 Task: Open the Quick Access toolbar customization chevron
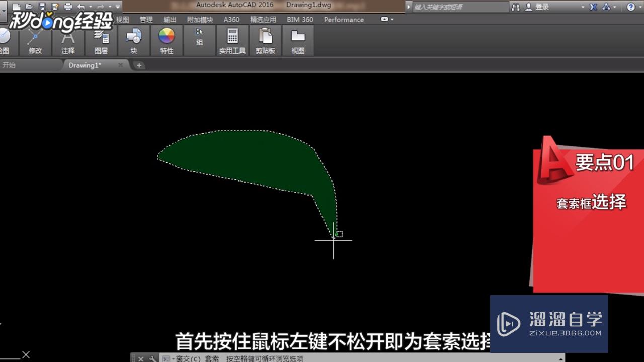(117, 7)
